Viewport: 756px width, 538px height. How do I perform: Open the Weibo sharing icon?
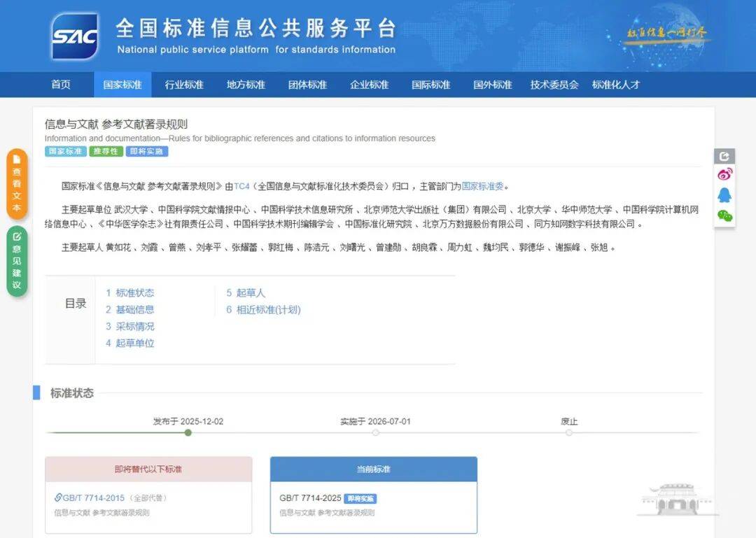tap(724, 175)
